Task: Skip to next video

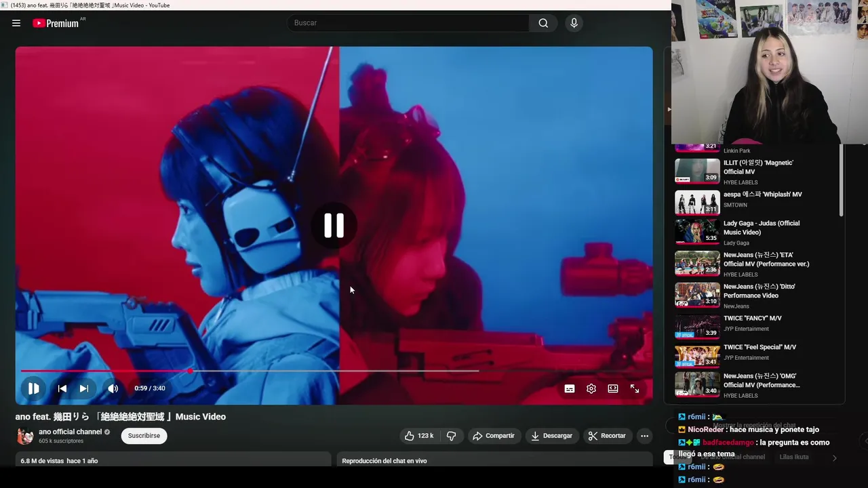Action: pos(83,388)
